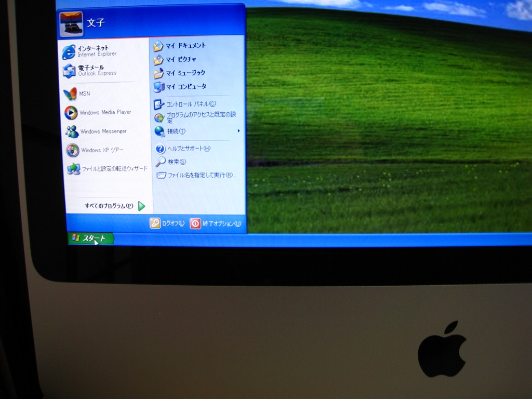Click the MSN label text
532x399 pixels.
(85, 94)
